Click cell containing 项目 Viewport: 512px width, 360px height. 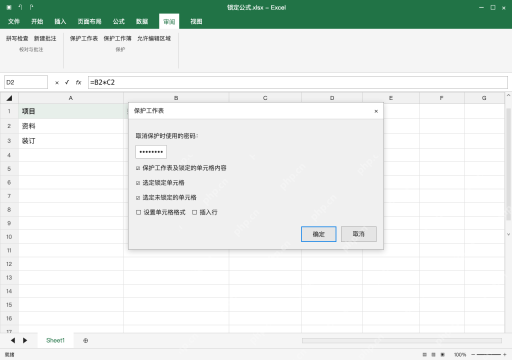pos(71,111)
